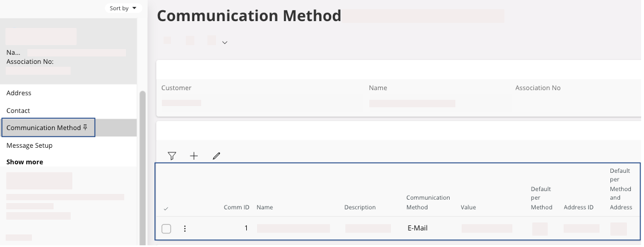Open the three-dot row menu for Comm ID 1
The image size is (644, 247).
(185, 229)
